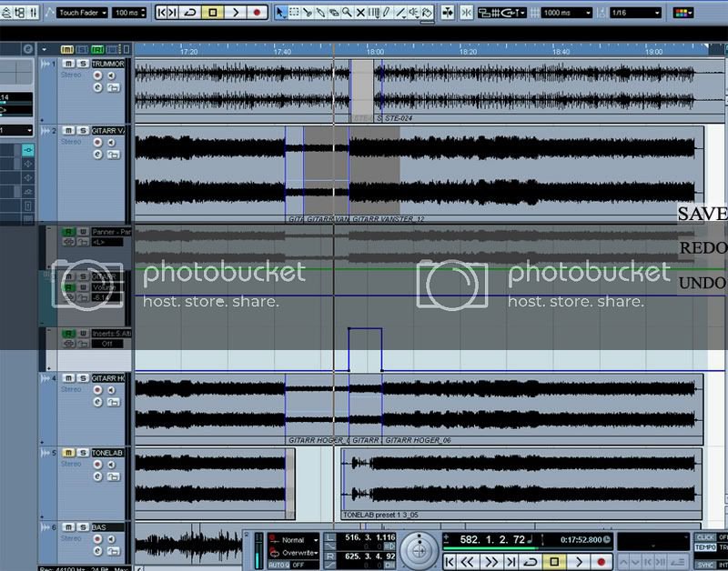Toggle SYNC button in transport
The image size is (728, 571).
click(x=705, y=564)
